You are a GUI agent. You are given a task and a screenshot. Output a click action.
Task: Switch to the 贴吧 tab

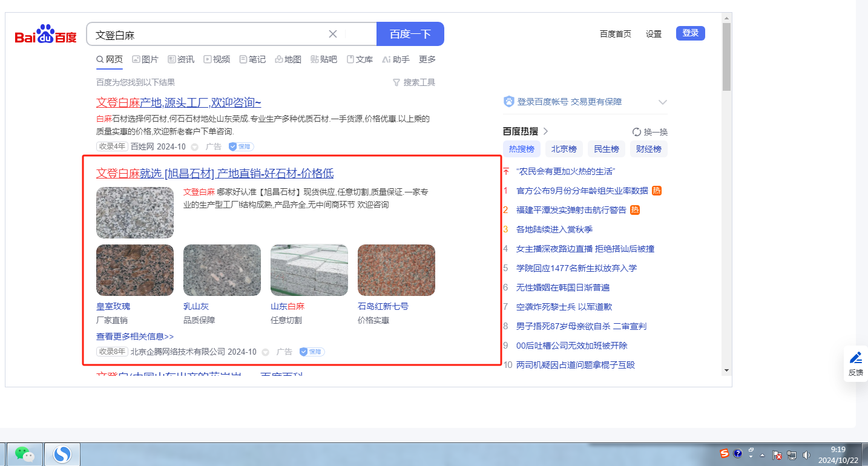pyautogui.click(x=324, y=59)
